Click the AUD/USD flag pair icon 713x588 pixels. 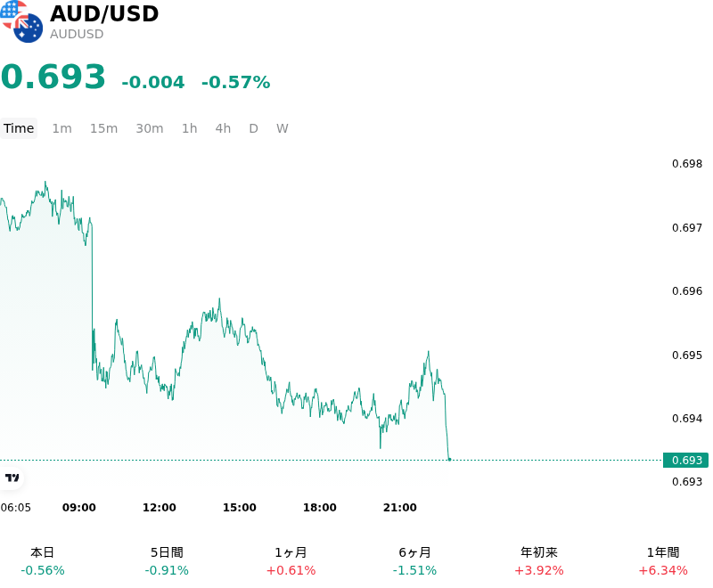click(x=21, y=21)
